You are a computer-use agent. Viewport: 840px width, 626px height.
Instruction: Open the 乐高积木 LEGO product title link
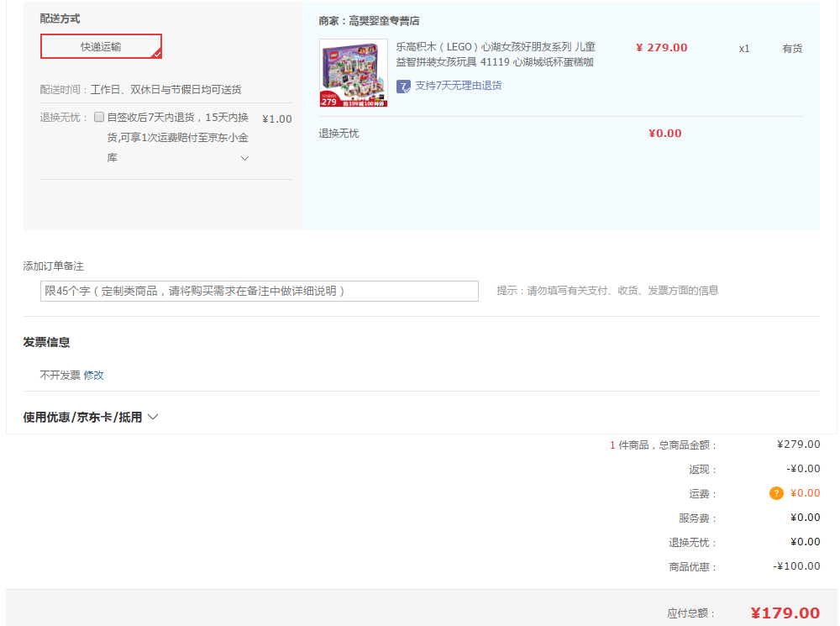pos(496,54)
